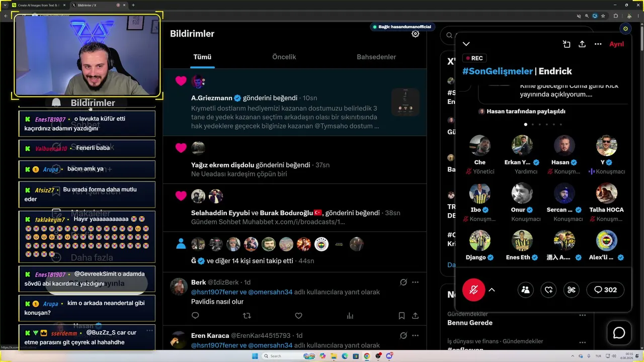
Task: Like Berk's Pavlidis tweet
Action: pyautogui.click(x=298, y=316)
